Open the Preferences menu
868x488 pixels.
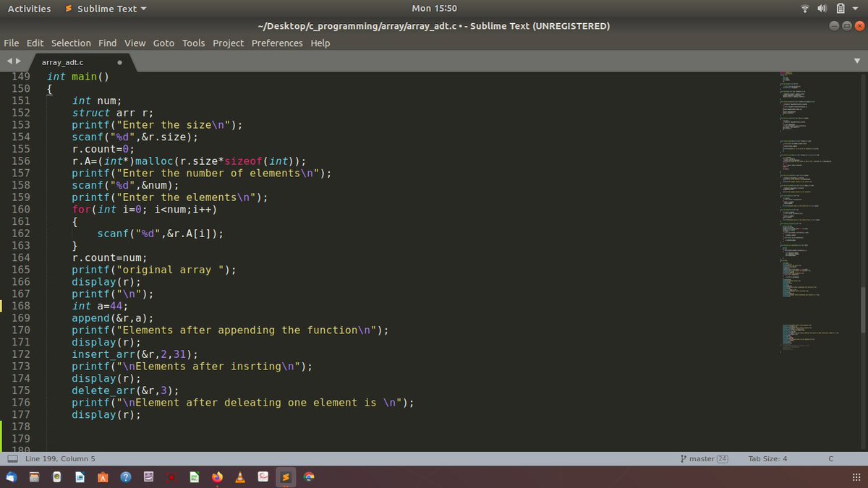point(277,43)
